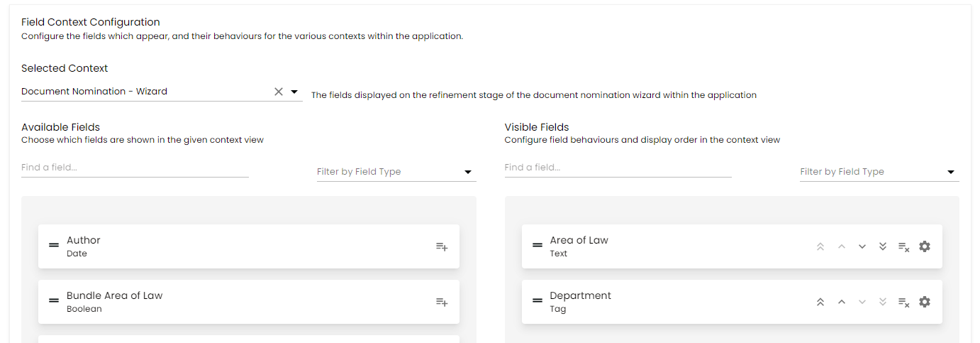Screen dimensions: 980x343
Task: Open settings gear for Area of Law
Action: (924, 246)
